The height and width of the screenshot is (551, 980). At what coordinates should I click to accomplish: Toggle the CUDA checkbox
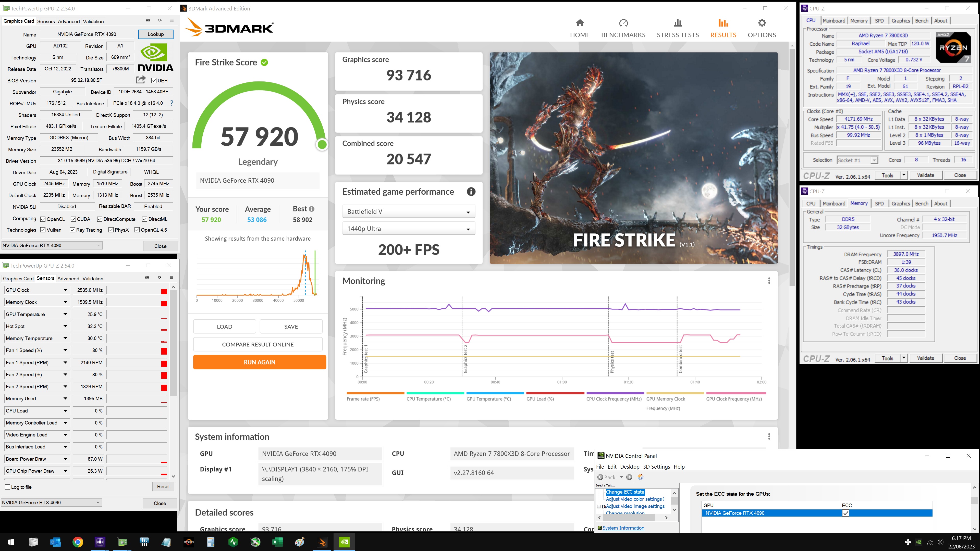(x=73, y=219)
